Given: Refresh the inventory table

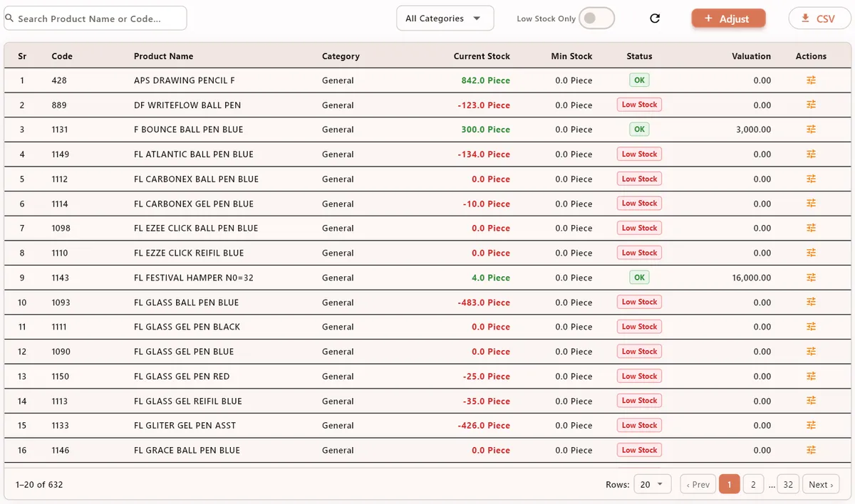Looking at the screenshot, I should coord(655,19).
